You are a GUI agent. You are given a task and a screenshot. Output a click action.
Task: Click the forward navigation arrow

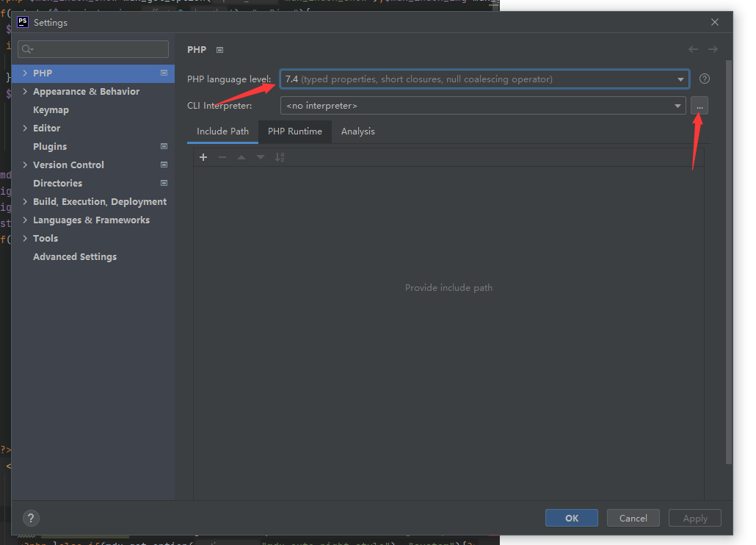713,49
